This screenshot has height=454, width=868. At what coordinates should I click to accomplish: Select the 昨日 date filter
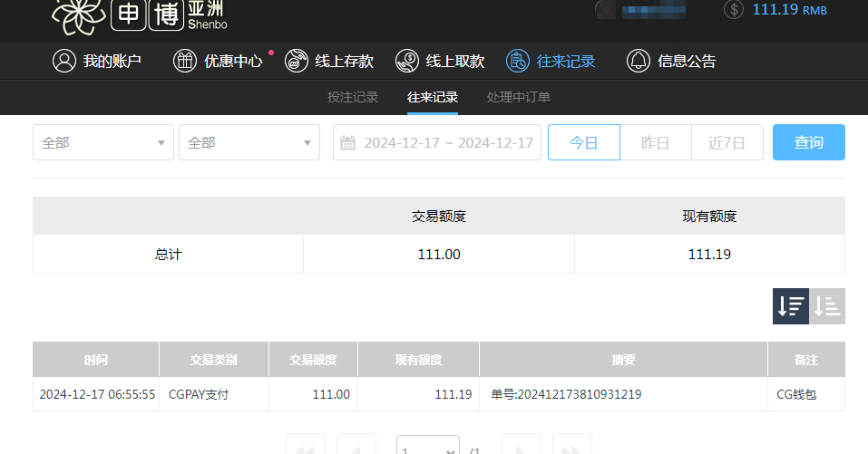pyautogui.click(x=655, y=142)
